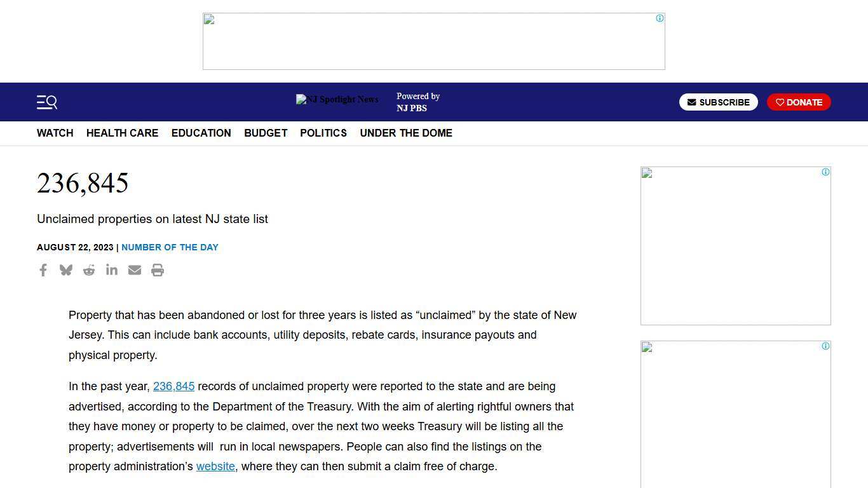The width and height of the screenshot is (868, 488).
Task: Open the Health Care section
Action: click(x=122, y=133)
